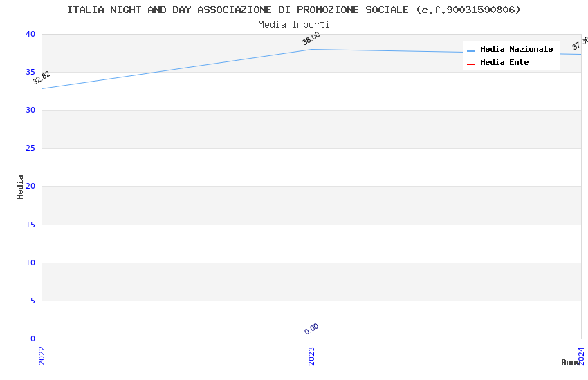The image size is (588, 380).
Task: Select the 2024 x-axis year label
Action: pyautogui.click(x=581, y=355)
